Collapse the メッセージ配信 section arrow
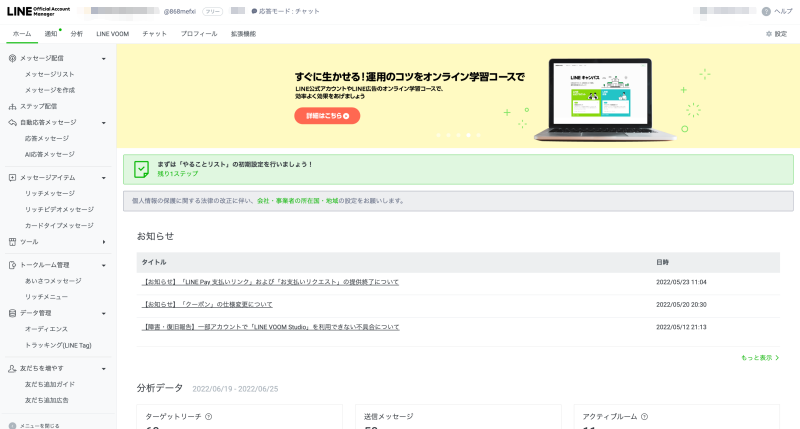Viewport: 800px width, 429px height. coord(103,59)
